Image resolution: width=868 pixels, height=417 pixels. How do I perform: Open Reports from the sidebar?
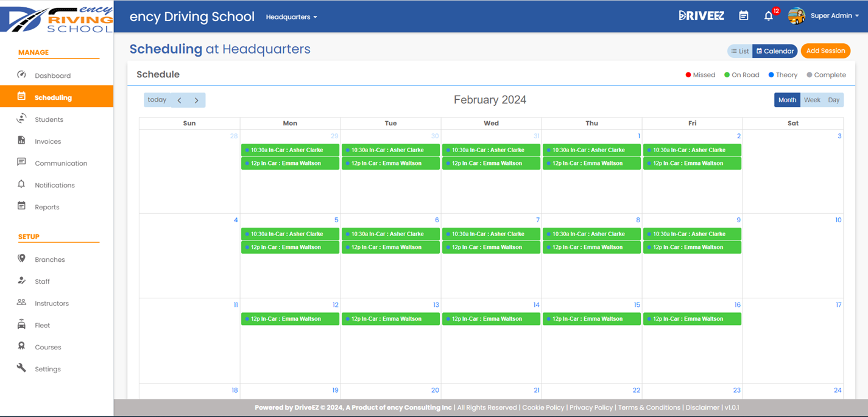tap(47, 207)
